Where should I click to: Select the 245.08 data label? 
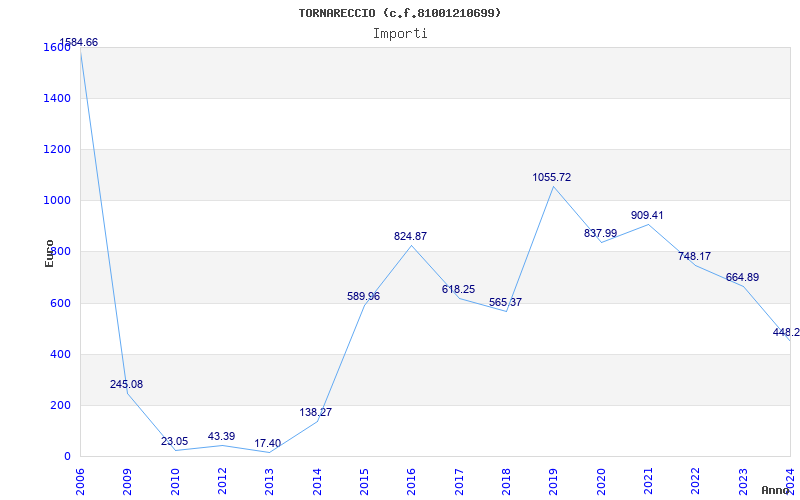(x=127, y=384)
